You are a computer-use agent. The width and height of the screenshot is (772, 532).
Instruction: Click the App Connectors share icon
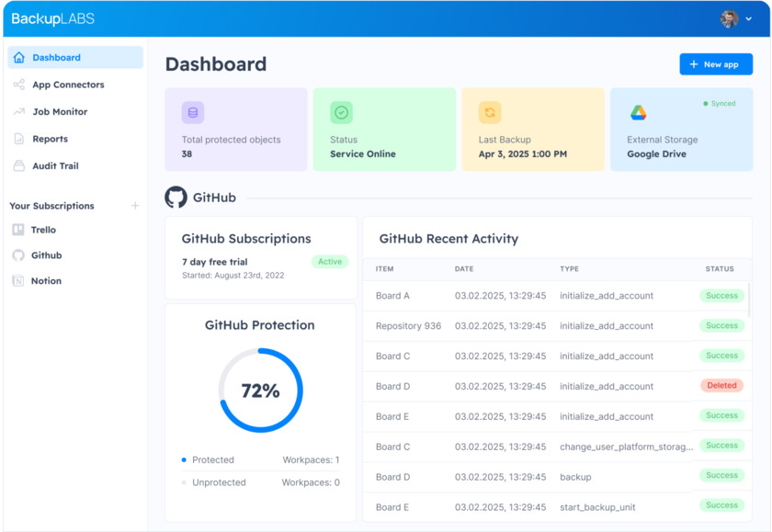pyautogui.click(x=19, y=85)
